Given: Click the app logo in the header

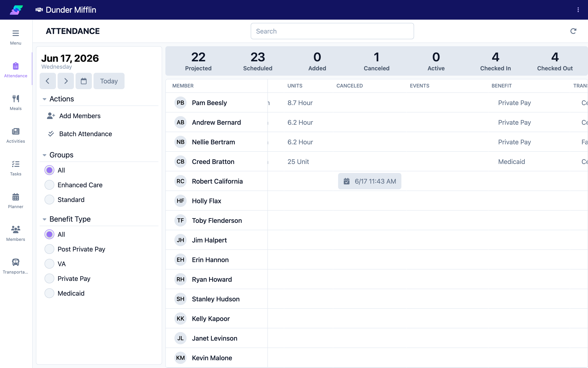Looking at the screenshot, I should [x=16, y=10].
